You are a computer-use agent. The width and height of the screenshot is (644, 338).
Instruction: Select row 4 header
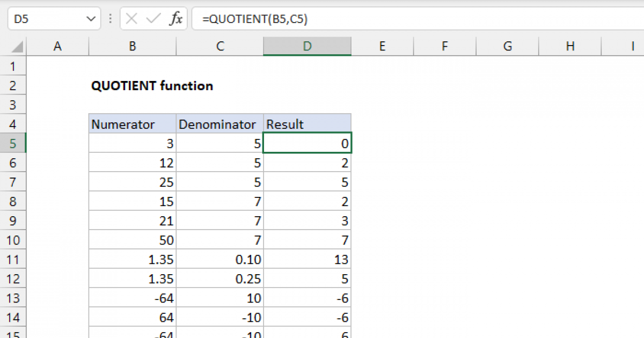(13, 124)
